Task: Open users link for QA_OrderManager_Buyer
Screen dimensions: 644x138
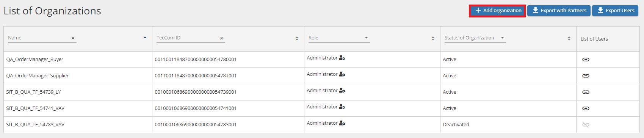Action: point(586,60)
